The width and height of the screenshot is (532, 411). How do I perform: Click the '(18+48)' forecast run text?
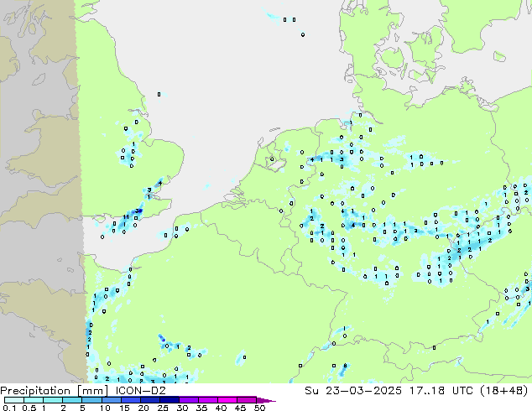[504, 390]
